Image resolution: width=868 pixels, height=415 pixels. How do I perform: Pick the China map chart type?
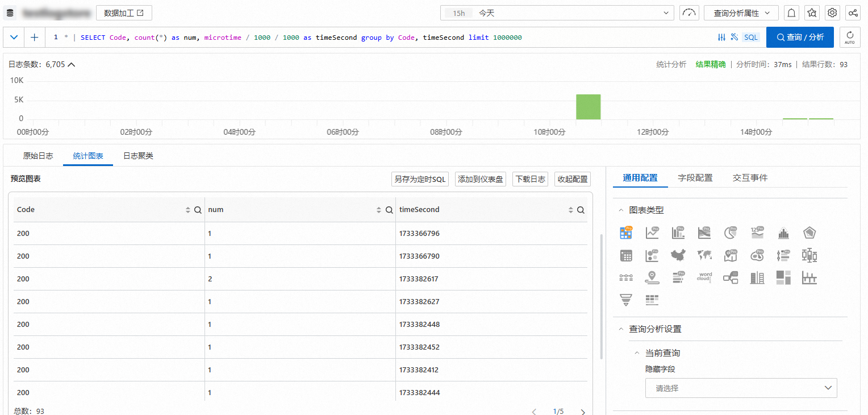[x=678, y=255]
